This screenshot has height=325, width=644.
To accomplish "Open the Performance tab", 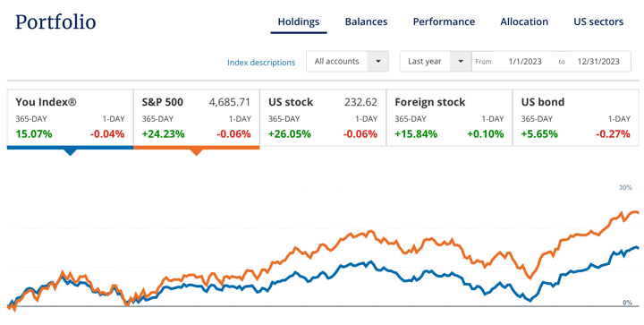I will coord(444,21).
